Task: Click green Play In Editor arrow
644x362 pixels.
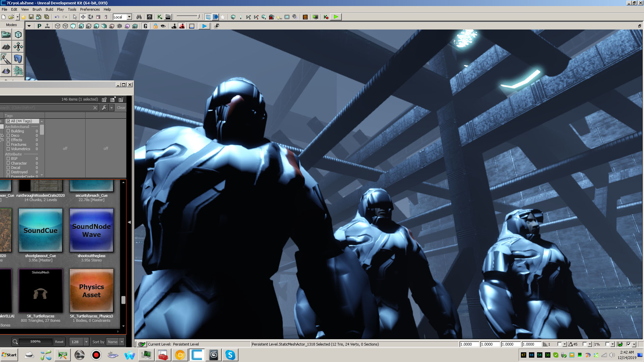Action: pos(336,17)
